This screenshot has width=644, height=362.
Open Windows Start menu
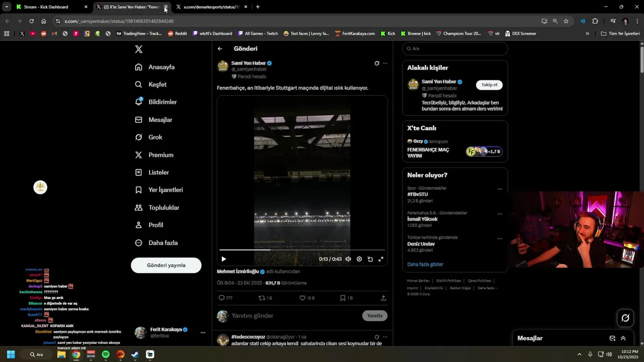tap(11, 354)
